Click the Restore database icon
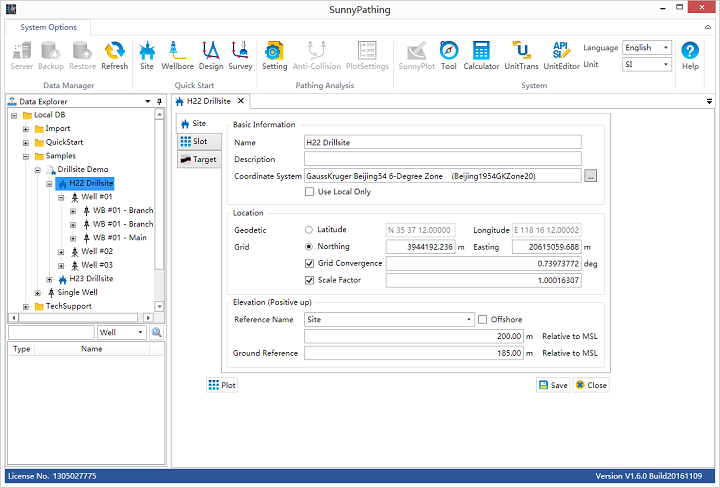Image resolution: width=720 pixels, height=488 pixels. click(x=82, y=56)
